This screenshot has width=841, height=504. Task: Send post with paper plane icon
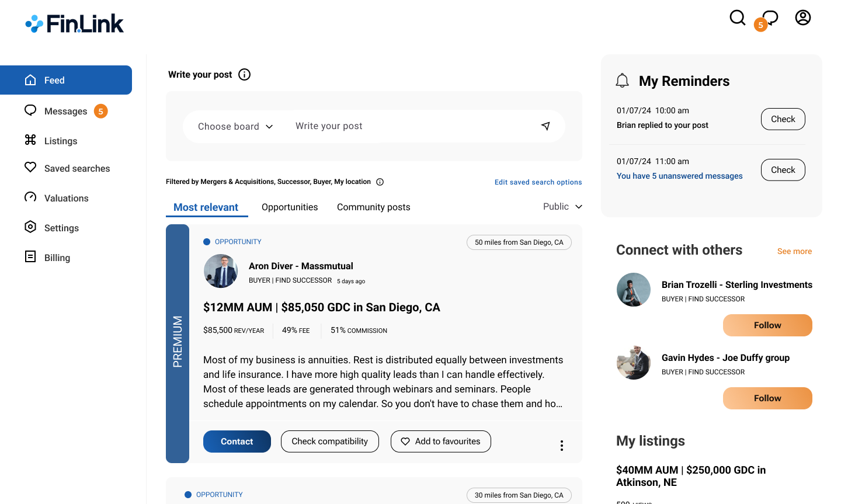[545, 126]
